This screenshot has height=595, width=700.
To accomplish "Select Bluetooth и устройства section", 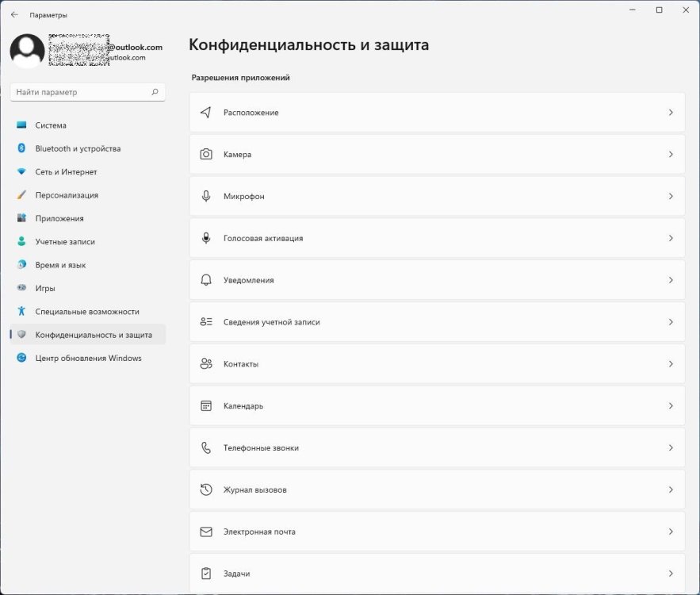I will point(78,148).
